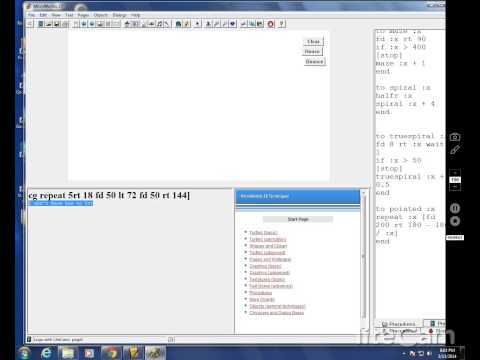Click the screen recorder camera snapshot icon
480x360 pixels.
pos(455,137)
